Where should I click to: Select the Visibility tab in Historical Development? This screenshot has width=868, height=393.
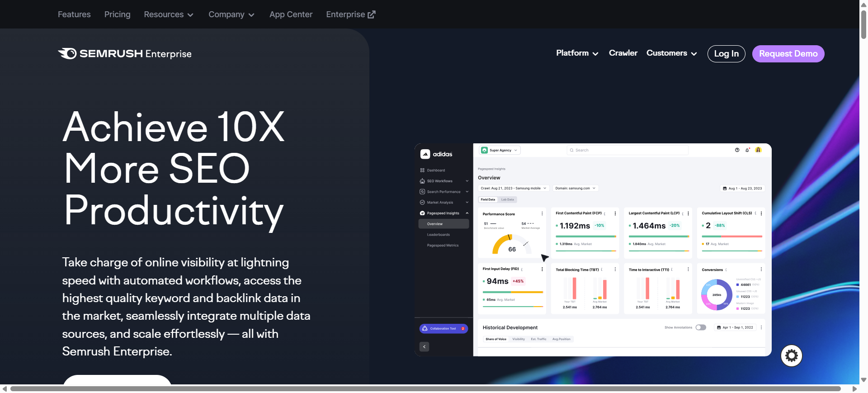pyautogui.click(x=518, y=339)
